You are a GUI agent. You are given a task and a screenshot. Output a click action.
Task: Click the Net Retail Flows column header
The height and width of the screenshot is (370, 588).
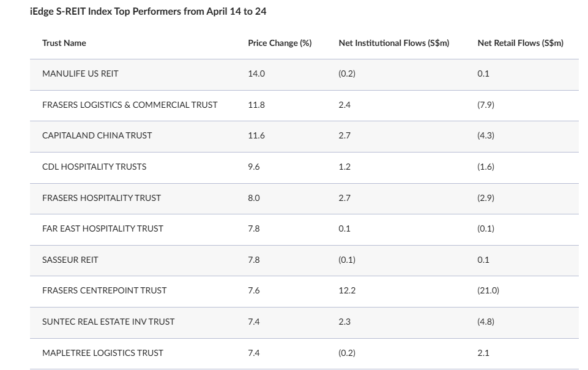[x=520, y=43]
